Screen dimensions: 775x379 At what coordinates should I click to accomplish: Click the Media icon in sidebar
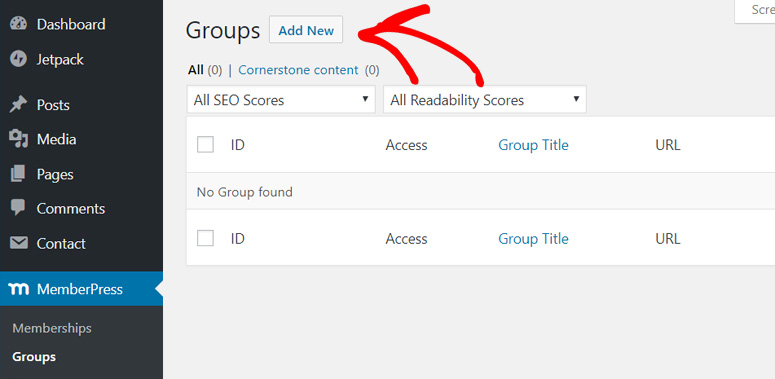[x=18, y=139]
